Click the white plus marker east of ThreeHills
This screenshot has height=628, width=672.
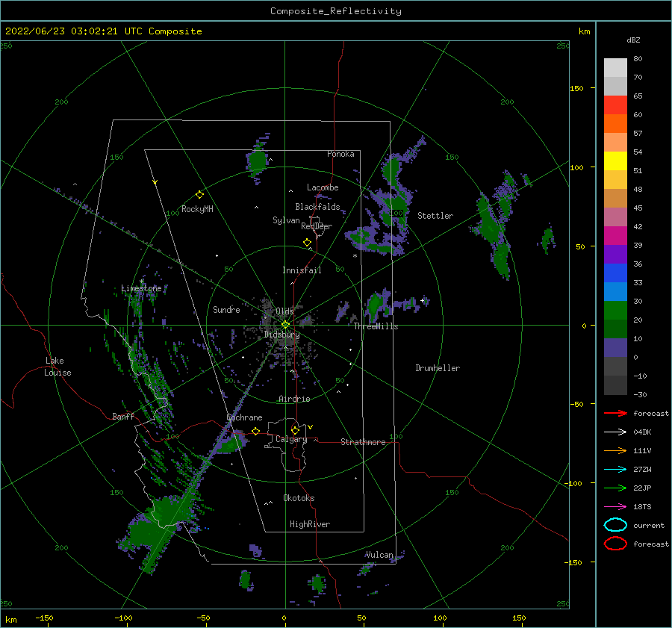click(x=423, y=300)
